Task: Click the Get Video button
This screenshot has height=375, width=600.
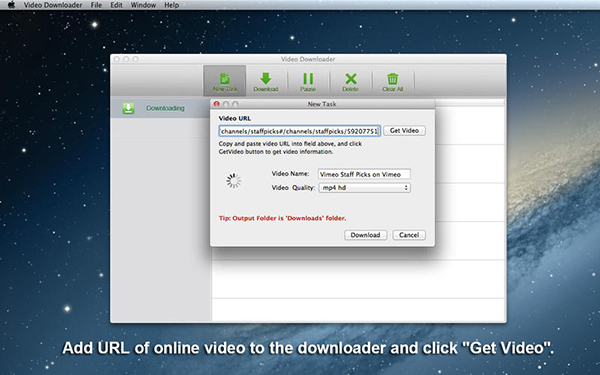Action: [404, 130]
